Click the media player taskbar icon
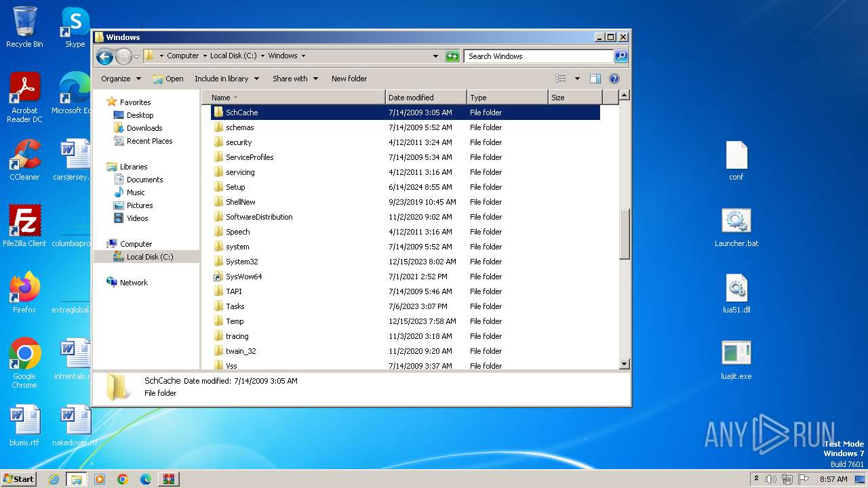The height and width of the screenshot is (488, 868). 100,479
